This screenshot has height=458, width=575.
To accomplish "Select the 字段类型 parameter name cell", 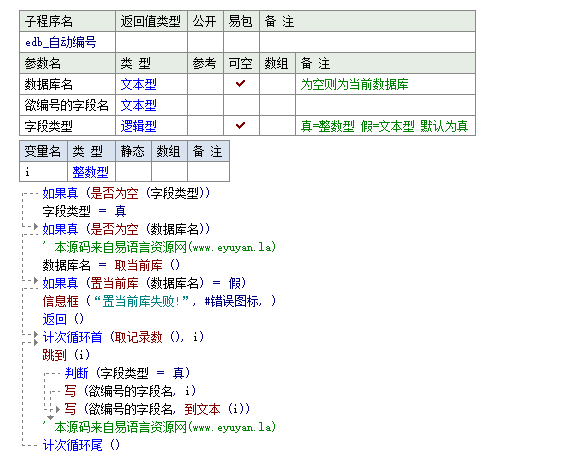I will click(x=67, y=126).
